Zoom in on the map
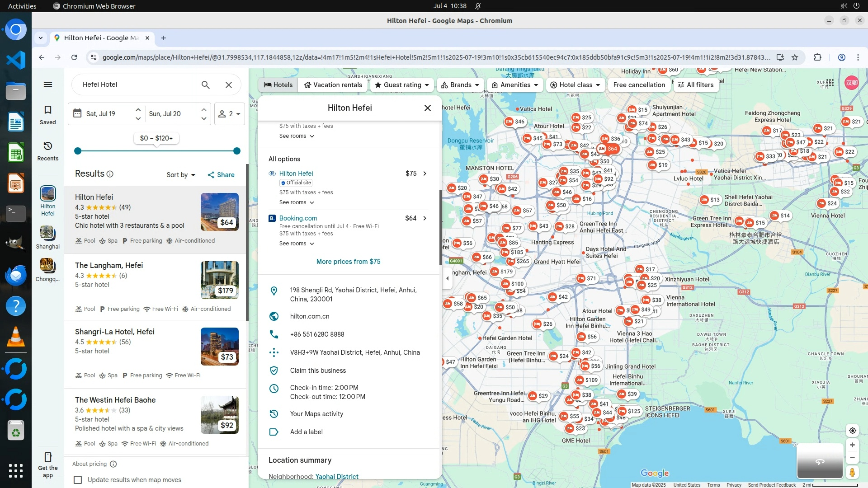The image size is (868, 488). pyautogui.click(x=852, y=445)
